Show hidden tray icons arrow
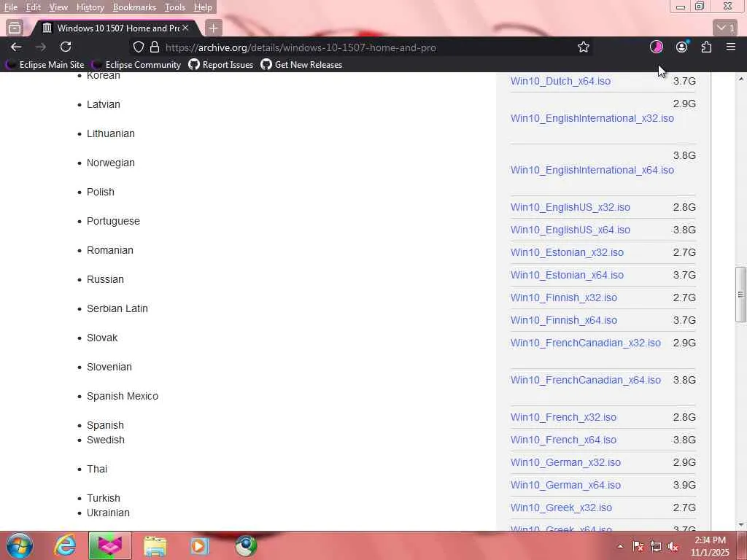Viewport: 747px width, 560px height. [620, 546]
